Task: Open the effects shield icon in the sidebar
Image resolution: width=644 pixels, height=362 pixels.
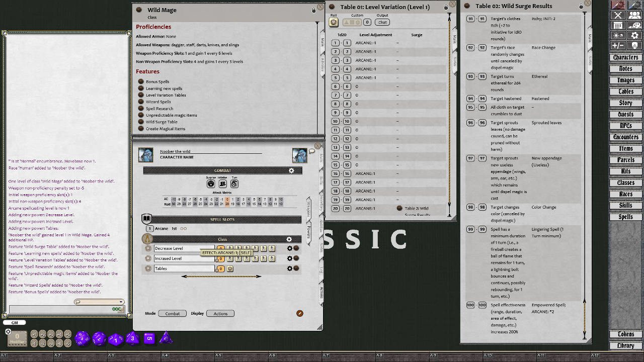Action: pos(634,45)
